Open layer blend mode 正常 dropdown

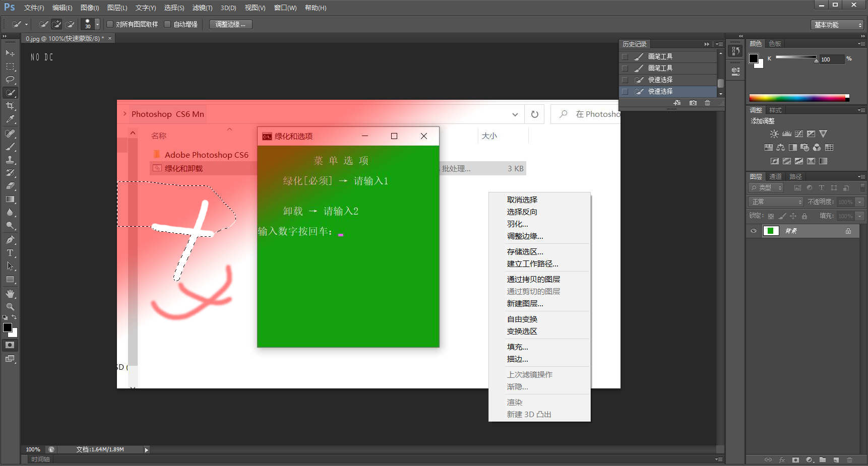[x=776, y=202]
